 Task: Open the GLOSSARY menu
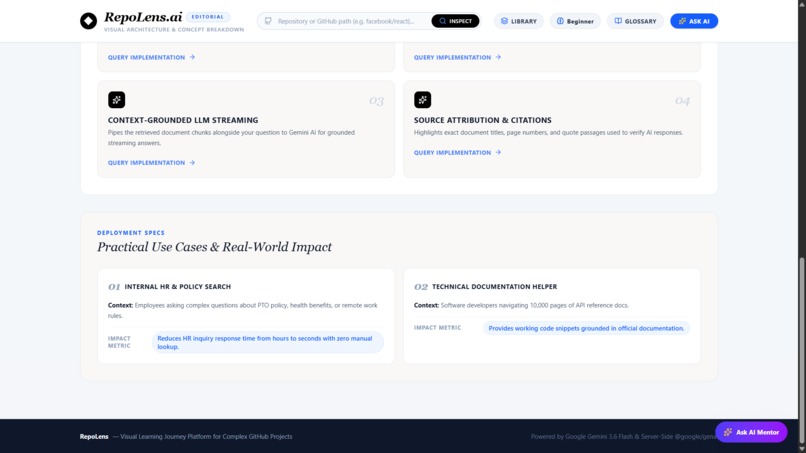pyautogui.click(x=635, y=21)
